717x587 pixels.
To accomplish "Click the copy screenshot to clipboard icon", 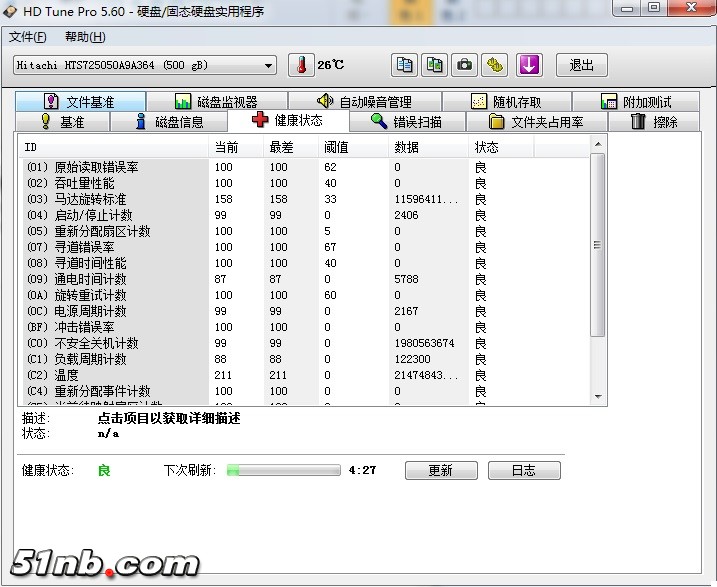I will click(434, 65).
